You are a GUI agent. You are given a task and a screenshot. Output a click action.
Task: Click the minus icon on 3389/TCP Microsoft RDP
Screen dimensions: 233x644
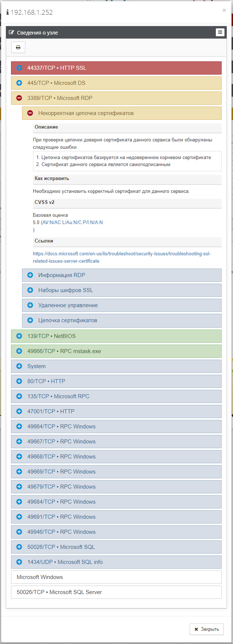(19, 98)
